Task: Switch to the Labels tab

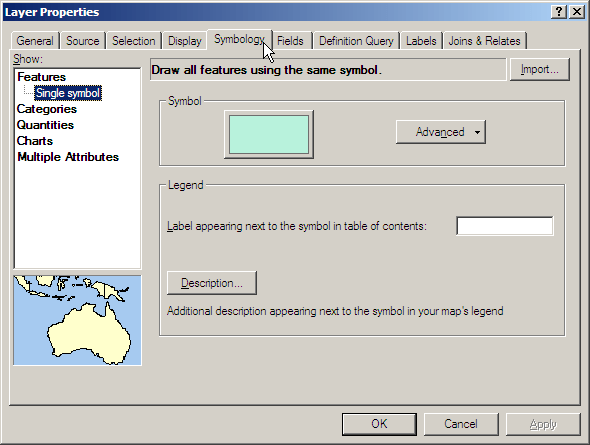Action: (x=421, y=41)
